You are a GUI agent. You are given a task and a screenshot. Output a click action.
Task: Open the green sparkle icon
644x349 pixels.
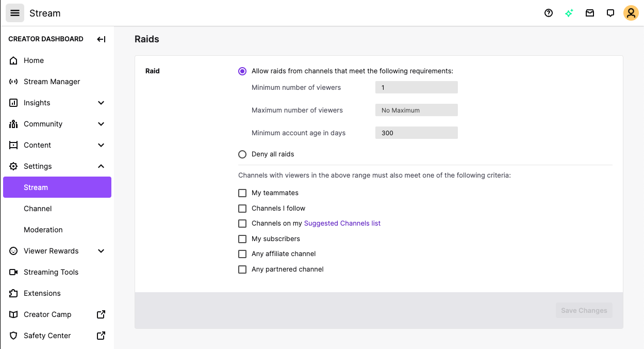pos(569,13)
